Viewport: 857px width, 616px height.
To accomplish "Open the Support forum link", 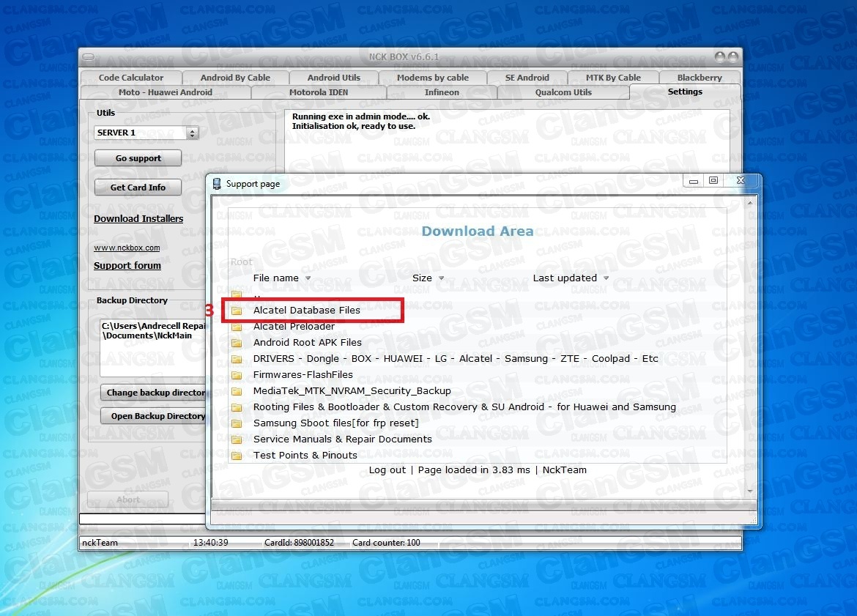I will [x=127, y=266].
